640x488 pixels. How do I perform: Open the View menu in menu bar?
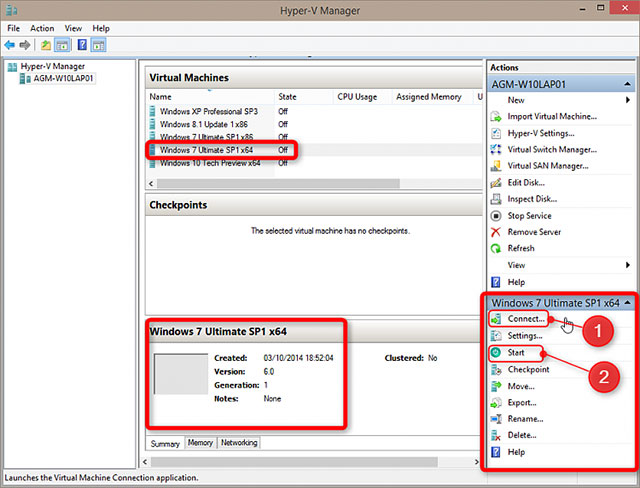pyautogui.click(x=73, y=28)
